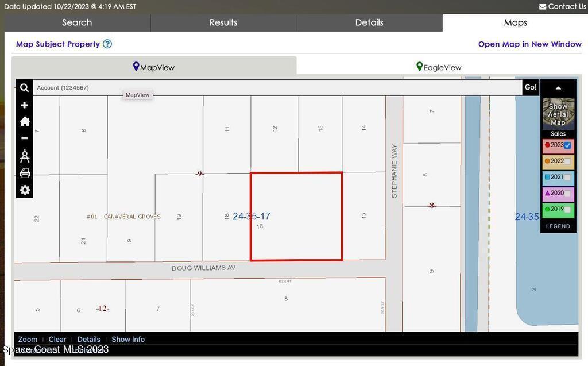588x366 pixels.
Task: Open Map in New Window link
Action: click(529, 44)
